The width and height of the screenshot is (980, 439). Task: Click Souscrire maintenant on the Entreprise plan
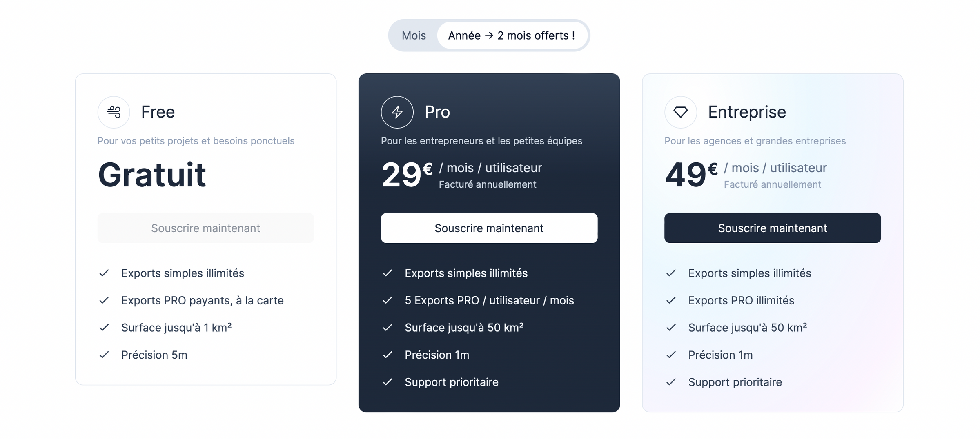click(773, 228)
